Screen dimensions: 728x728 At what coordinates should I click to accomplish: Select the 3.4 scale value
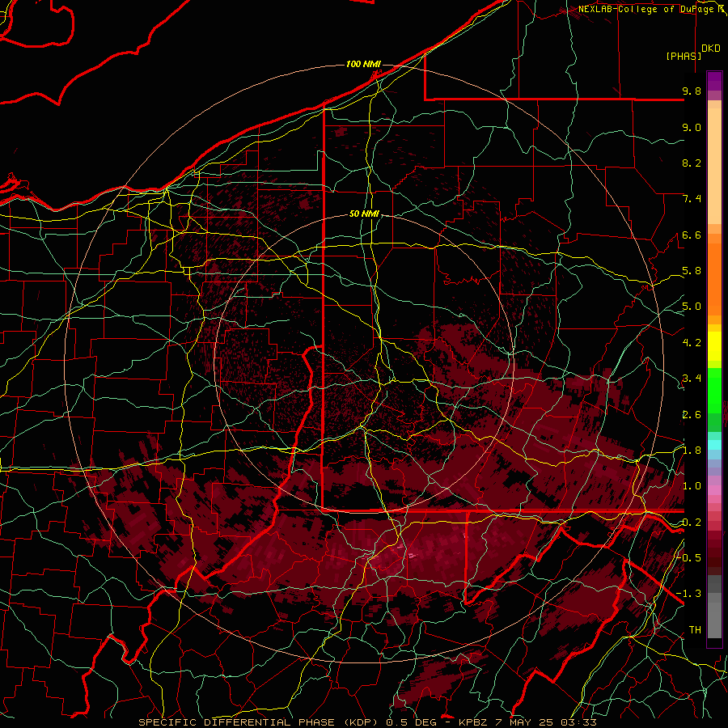(x=692, y=379)
